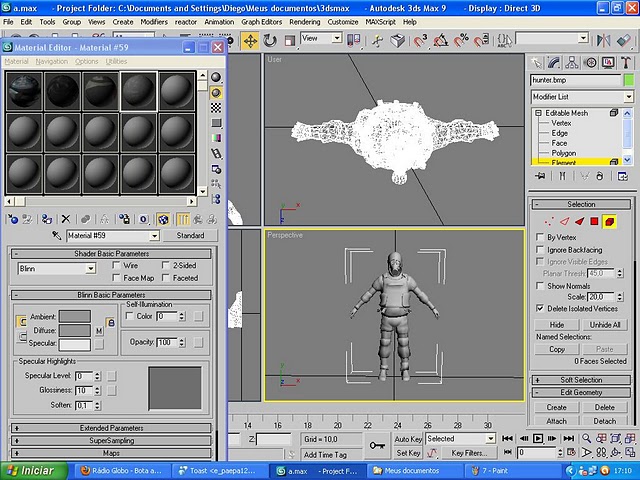Select the Scale tool in main toolbar

click(x=289, y=41)
